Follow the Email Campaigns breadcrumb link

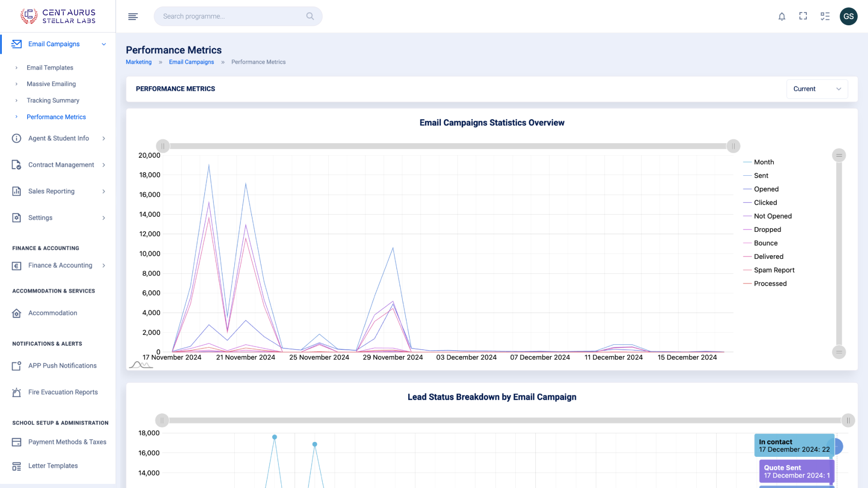(x=191, y=62)
